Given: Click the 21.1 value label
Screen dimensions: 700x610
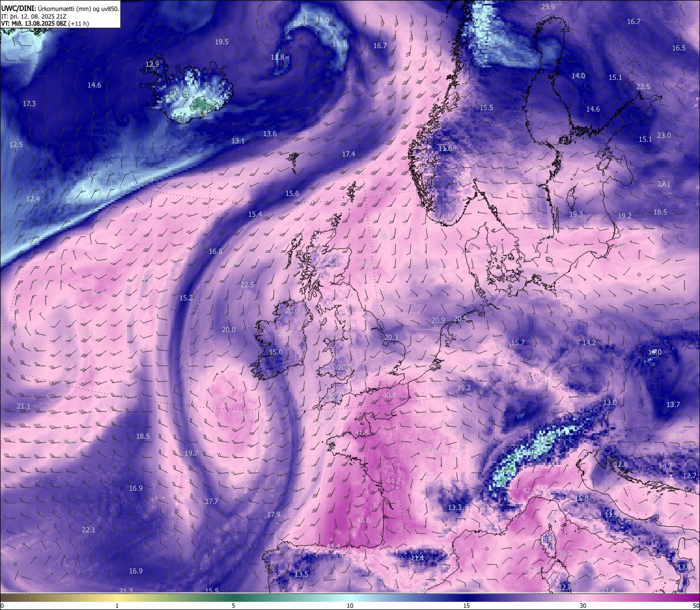Looking at the screenshot, I should 24,406.
